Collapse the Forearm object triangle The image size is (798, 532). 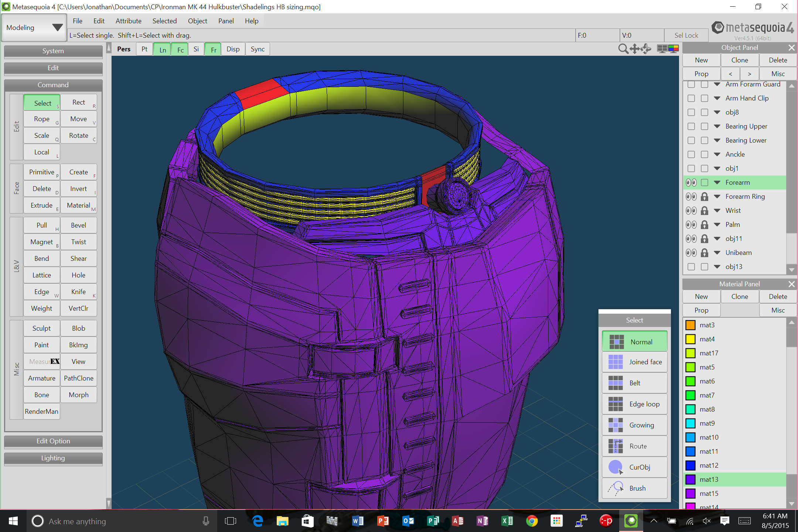(x=717, y=183)
